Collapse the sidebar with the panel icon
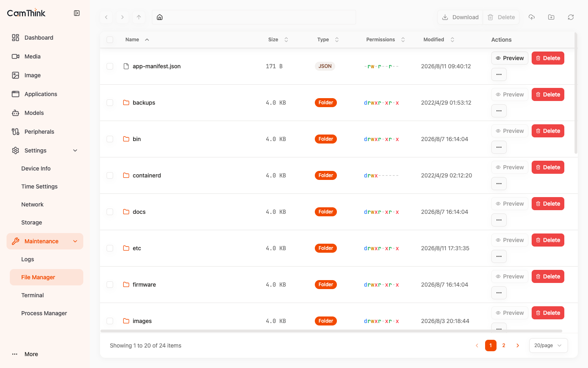This screenshot has height=368, width=588. coord(77,13)
